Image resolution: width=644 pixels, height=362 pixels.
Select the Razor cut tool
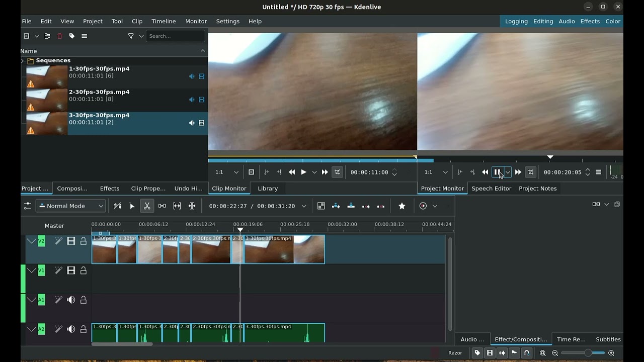point(147,206)
